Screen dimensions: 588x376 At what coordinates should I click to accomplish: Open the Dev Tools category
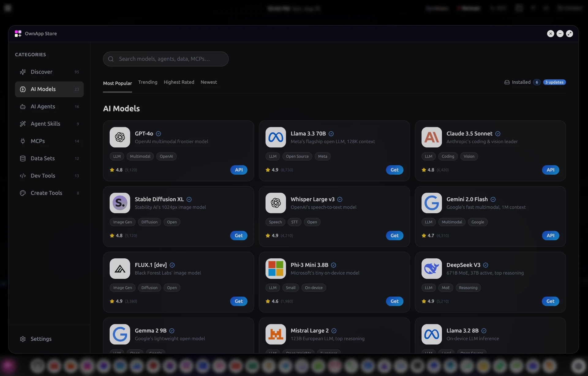[49, 176]
